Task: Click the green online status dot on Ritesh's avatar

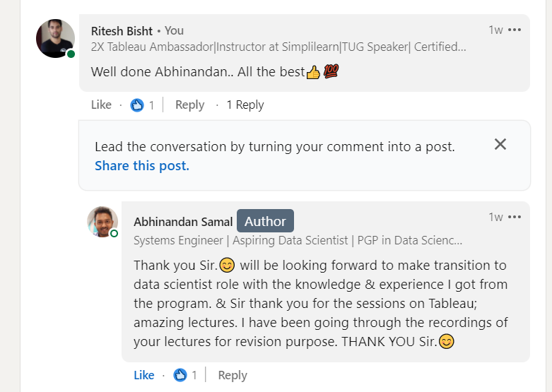Action: tap(71, 54)
